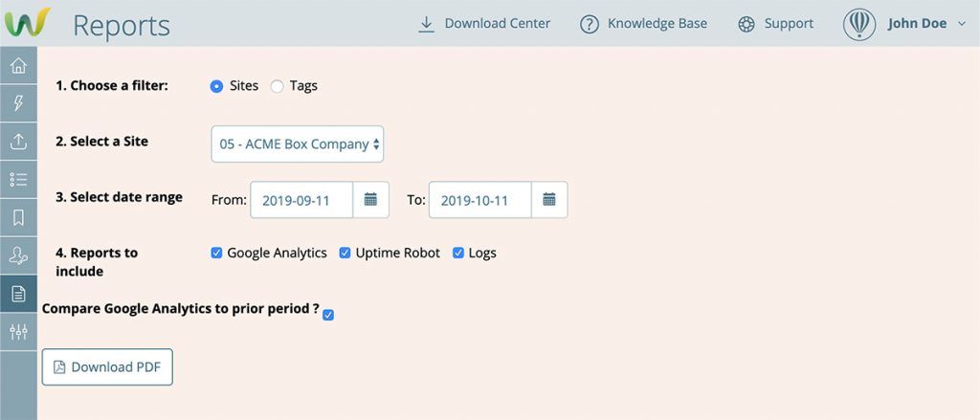
Task: Uncheck the Google Analytics checkbox
Action: coord(217,254)
